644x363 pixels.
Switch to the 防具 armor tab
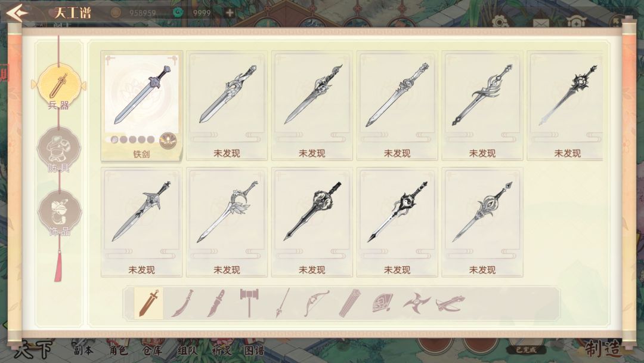click(58, 150)
